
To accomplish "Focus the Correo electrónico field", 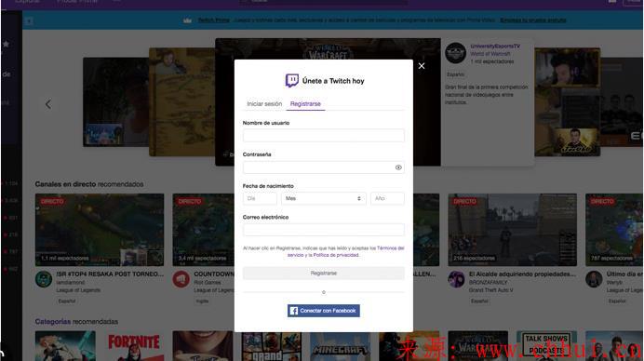I will [x=324, y=230].
